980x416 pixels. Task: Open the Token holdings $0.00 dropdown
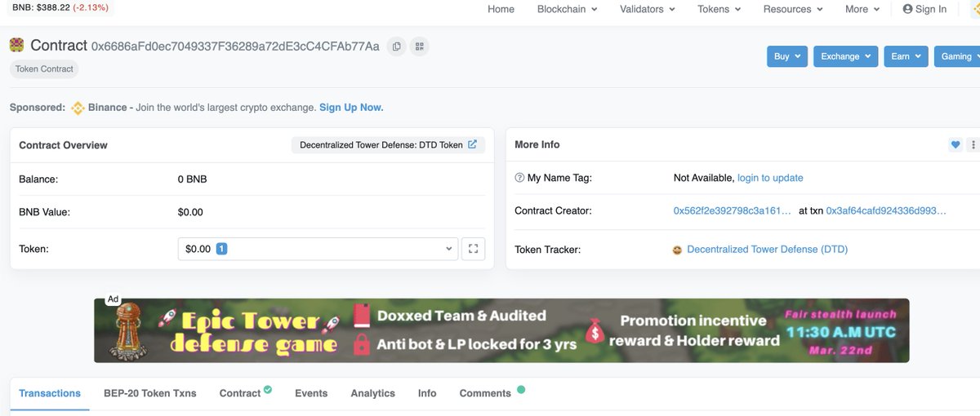tap(318, 249)
